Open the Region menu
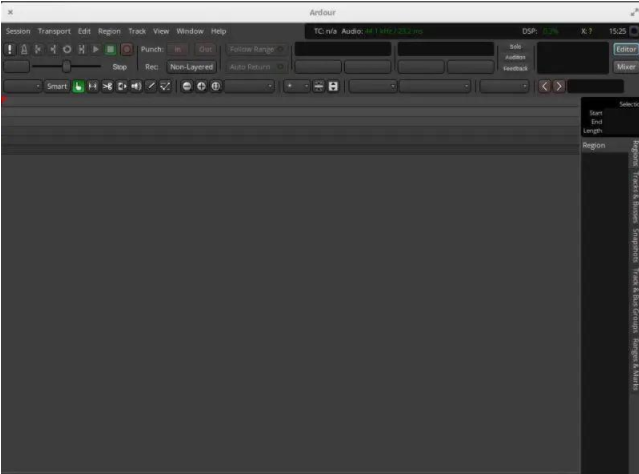This screenshot has width=639, height=474. [x=109, y=31]
